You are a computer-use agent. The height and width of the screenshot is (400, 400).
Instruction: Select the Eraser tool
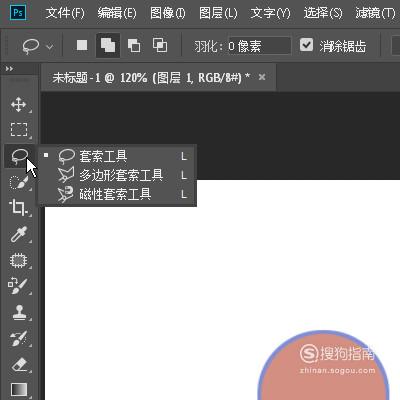pyautogui.click(x=19, y=364)
